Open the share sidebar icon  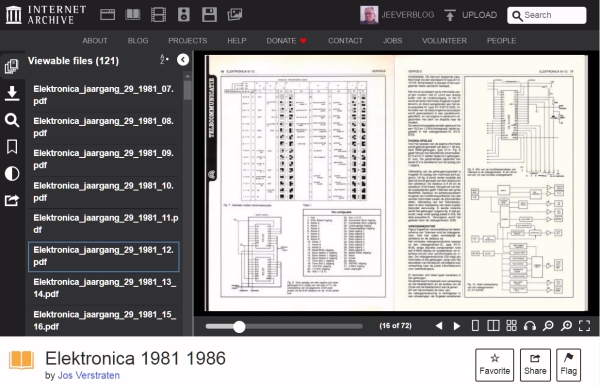pyautogui.click(x=12, y=200)
